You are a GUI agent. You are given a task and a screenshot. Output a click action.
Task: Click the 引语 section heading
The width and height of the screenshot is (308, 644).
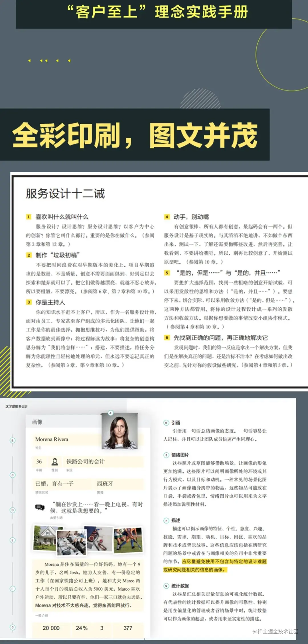(176, 423)
